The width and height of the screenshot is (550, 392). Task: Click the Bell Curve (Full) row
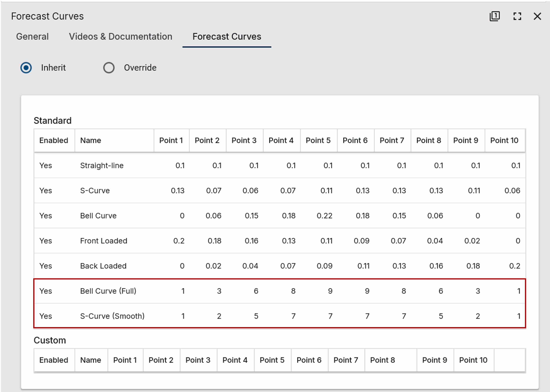108,291
